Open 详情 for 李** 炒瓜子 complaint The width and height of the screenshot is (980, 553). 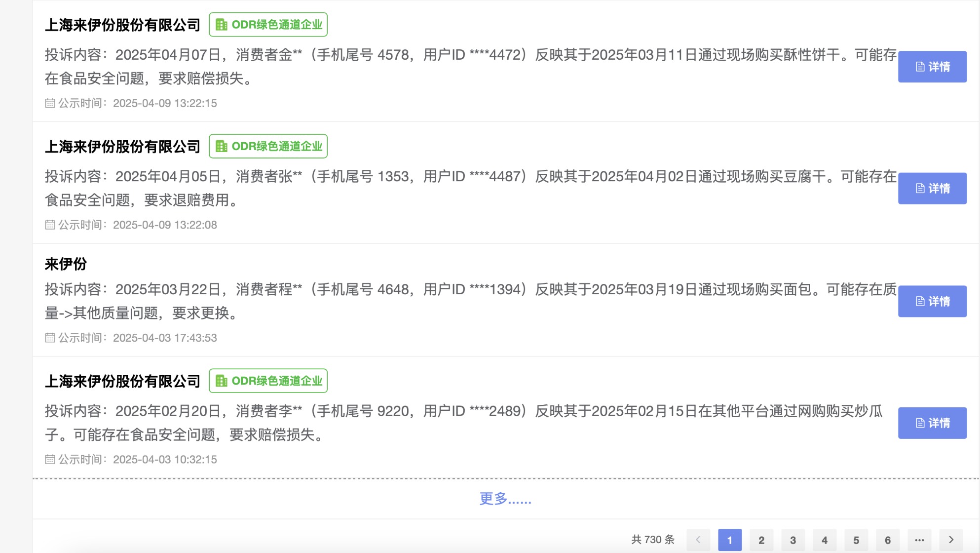tap(932, 423)
